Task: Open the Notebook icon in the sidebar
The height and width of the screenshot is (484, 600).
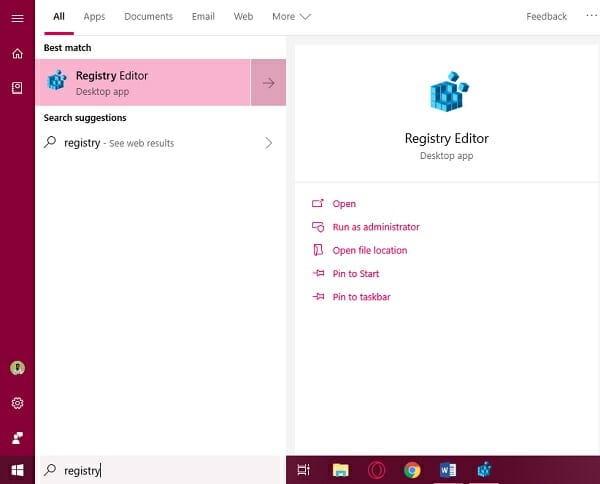Action: pos(17,88)
